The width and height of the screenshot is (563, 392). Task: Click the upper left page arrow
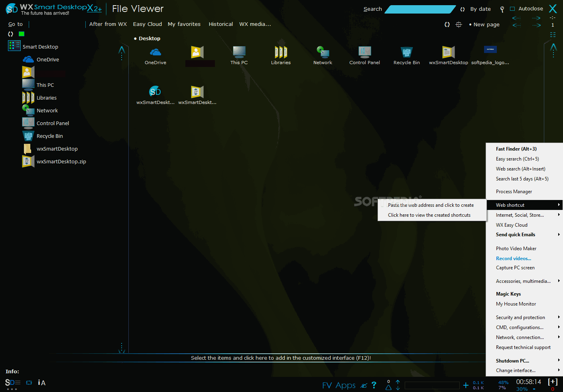[x=516, y=18]
